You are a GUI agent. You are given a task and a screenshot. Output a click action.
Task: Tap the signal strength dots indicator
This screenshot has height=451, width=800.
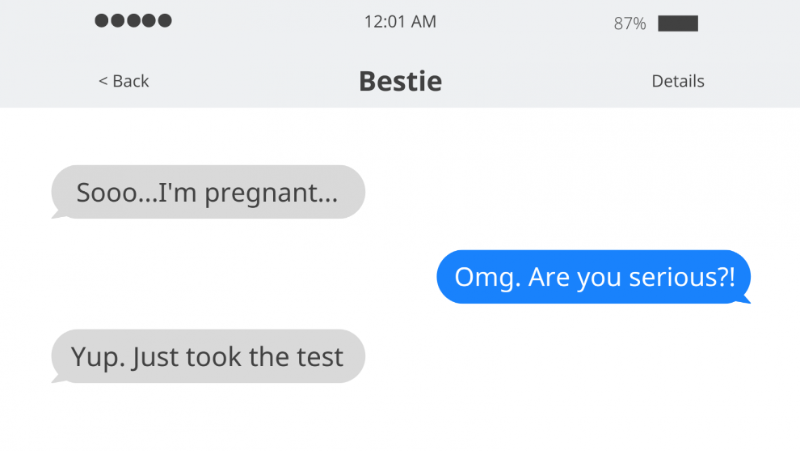(x=133, y=21)
